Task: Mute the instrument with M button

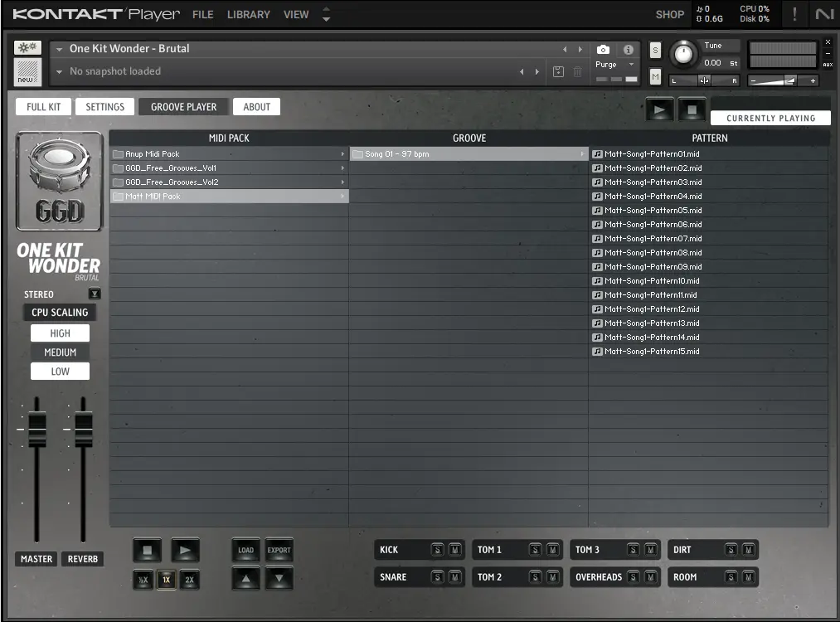Action: [x=655, y=77]
